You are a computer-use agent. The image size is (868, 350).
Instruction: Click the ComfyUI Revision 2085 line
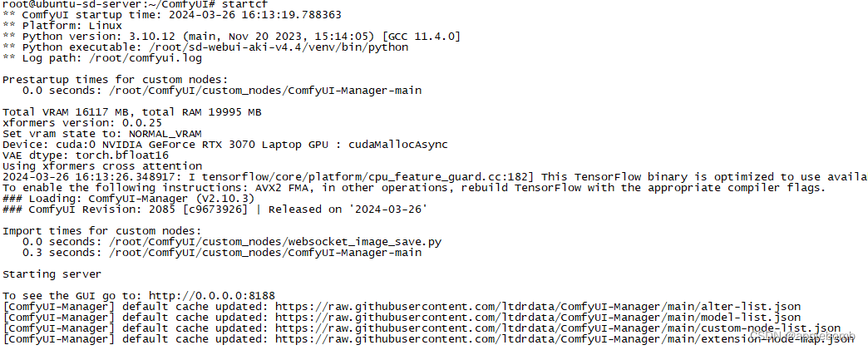point(215,210)
